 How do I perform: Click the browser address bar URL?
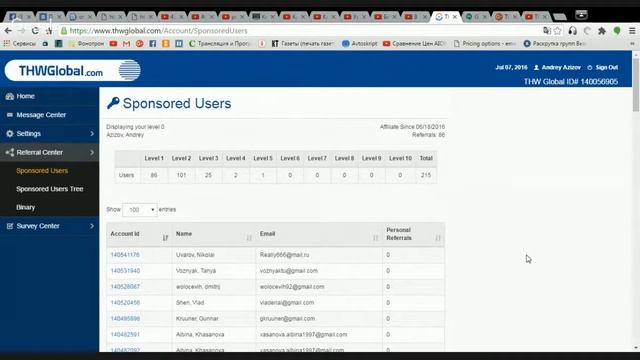click(158, 31)
